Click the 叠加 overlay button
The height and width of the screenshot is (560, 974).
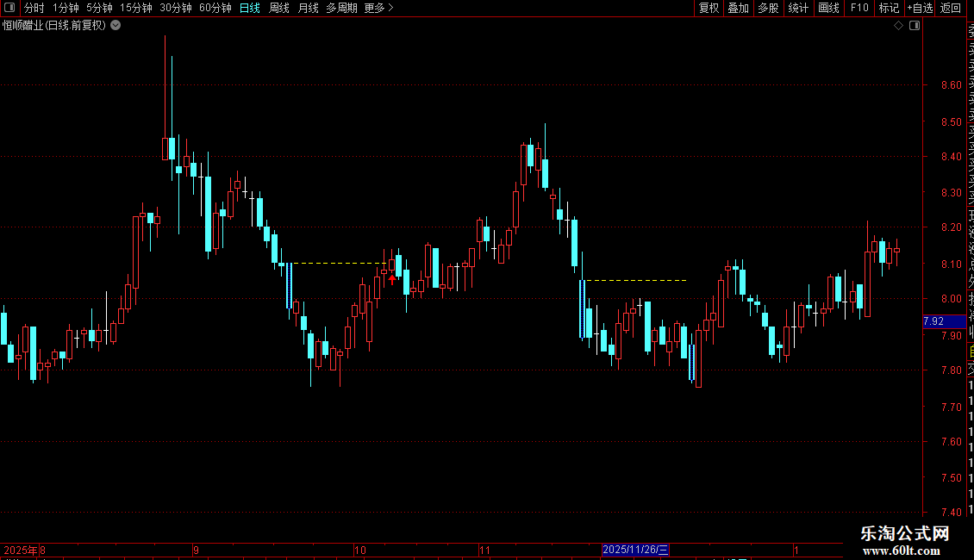(x=739, y=8)
